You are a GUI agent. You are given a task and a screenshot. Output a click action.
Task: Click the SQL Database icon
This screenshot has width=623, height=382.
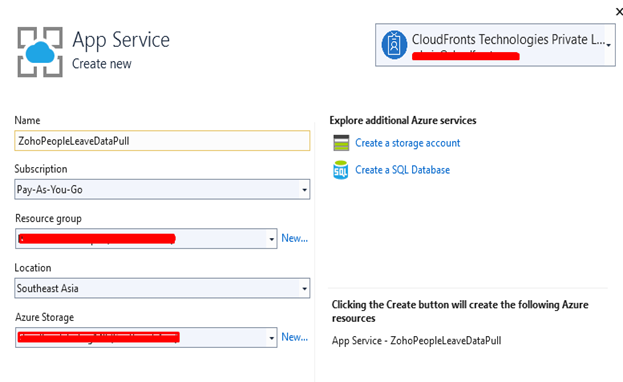[341, 170]
